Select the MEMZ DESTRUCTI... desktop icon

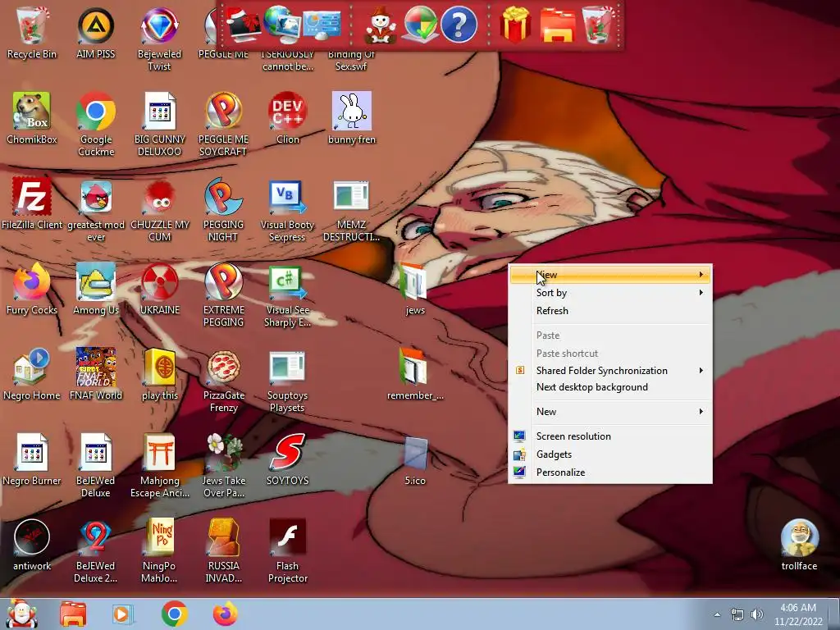351,210
